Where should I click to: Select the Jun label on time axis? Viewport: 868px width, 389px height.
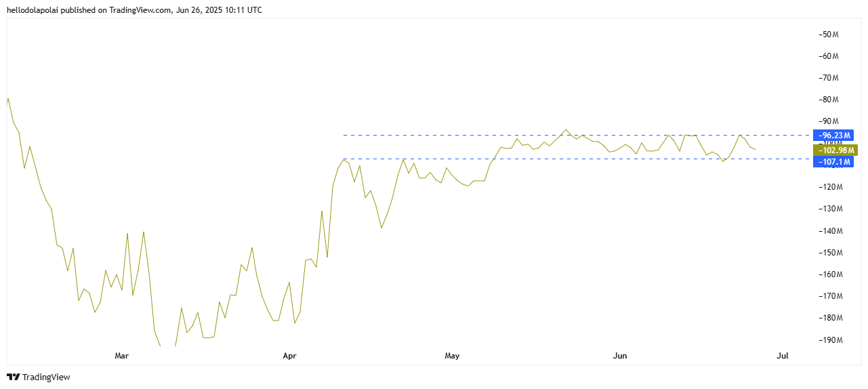coord(619,355)
